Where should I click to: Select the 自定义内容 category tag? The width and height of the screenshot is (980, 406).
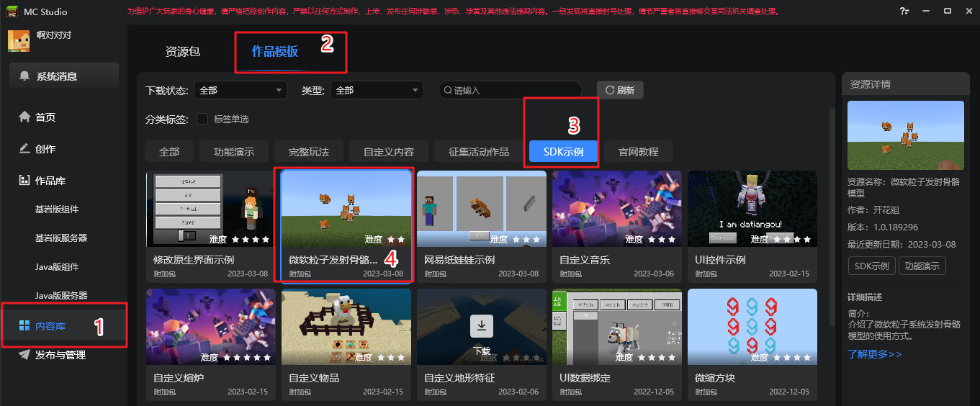click(389, 152)
